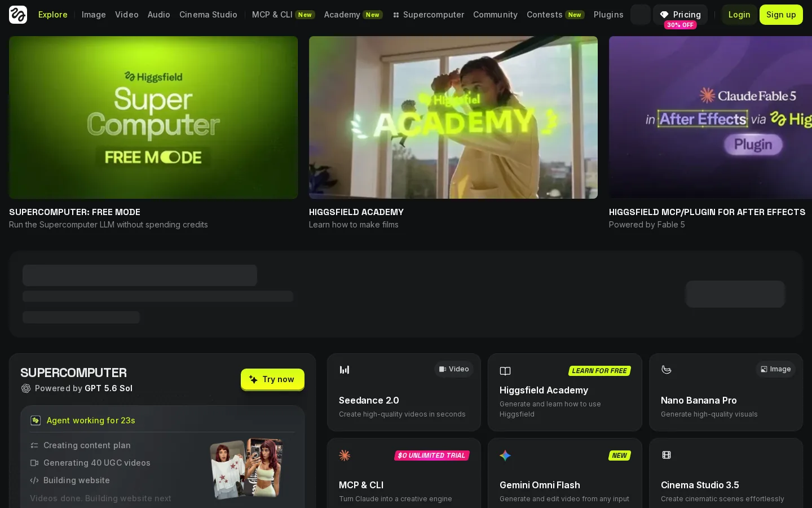This screenshot has height=508, width=812.
Task: Open the Audio nav item
Action: pyautogui.click(x=159, y=15)
